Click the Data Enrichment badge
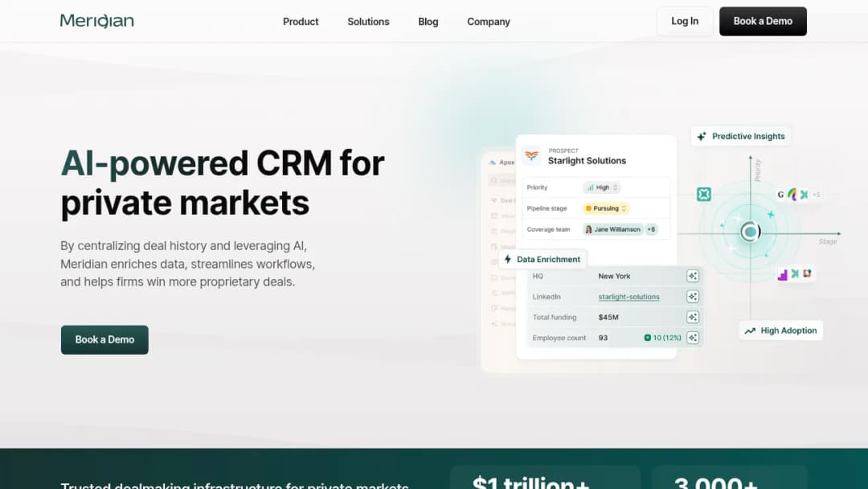 (x=542, y=259)
